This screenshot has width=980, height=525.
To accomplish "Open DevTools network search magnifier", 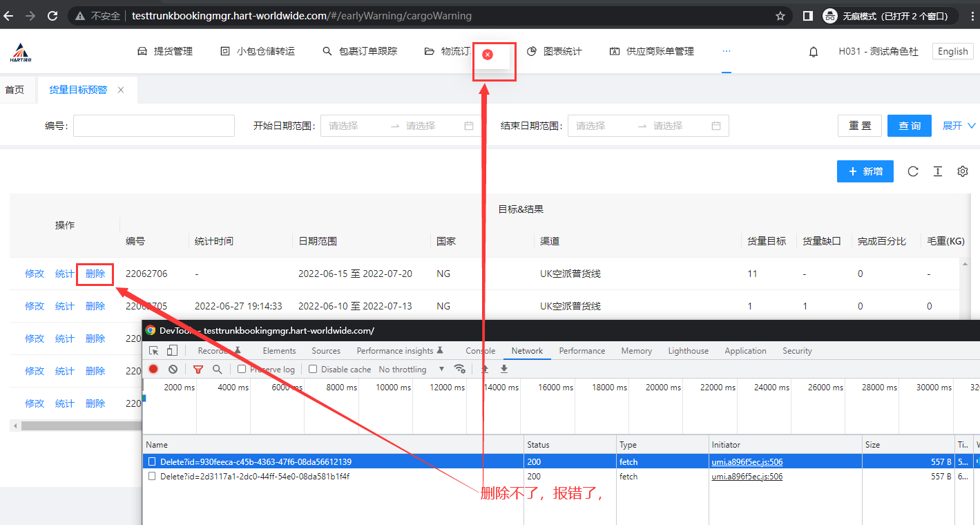I will coord(218,370).
